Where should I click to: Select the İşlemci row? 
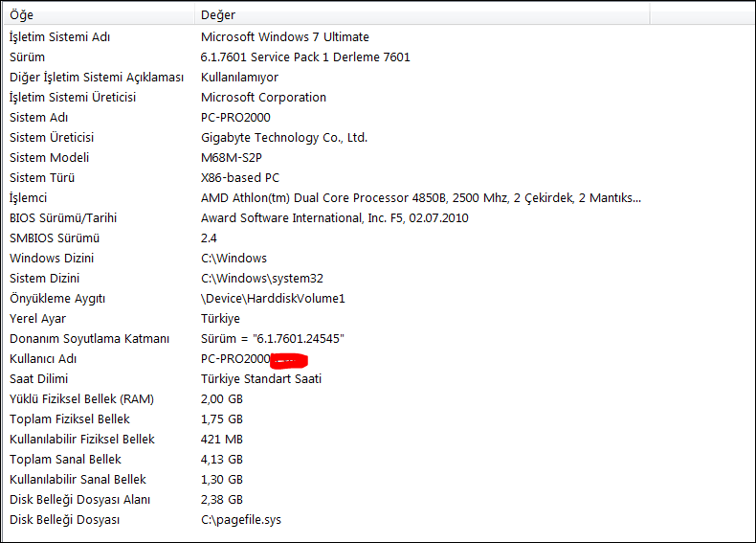28,197
